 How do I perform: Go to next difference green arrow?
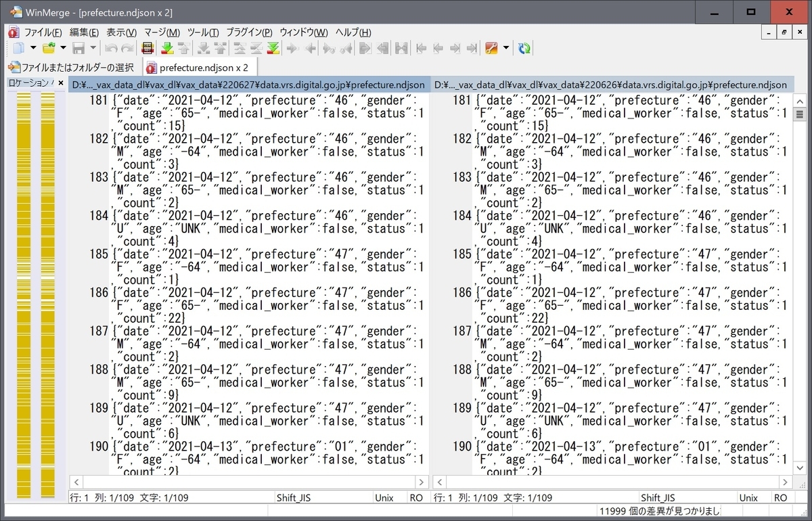[167, 48]
